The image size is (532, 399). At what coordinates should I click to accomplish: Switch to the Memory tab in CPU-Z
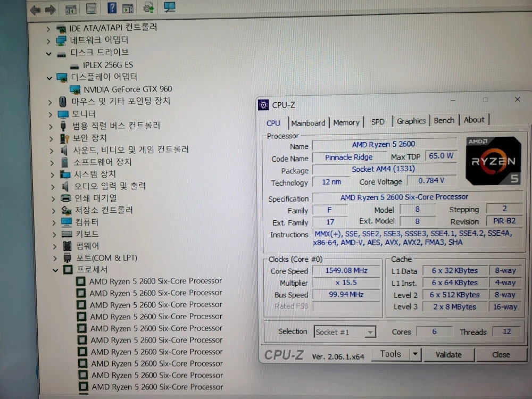tap(346, 122)
